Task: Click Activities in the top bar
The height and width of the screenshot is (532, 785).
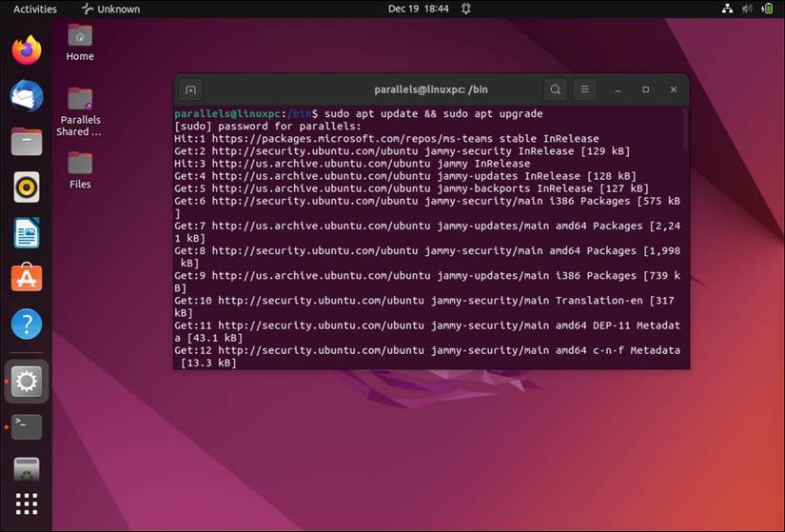Action: tap(35, 9)
